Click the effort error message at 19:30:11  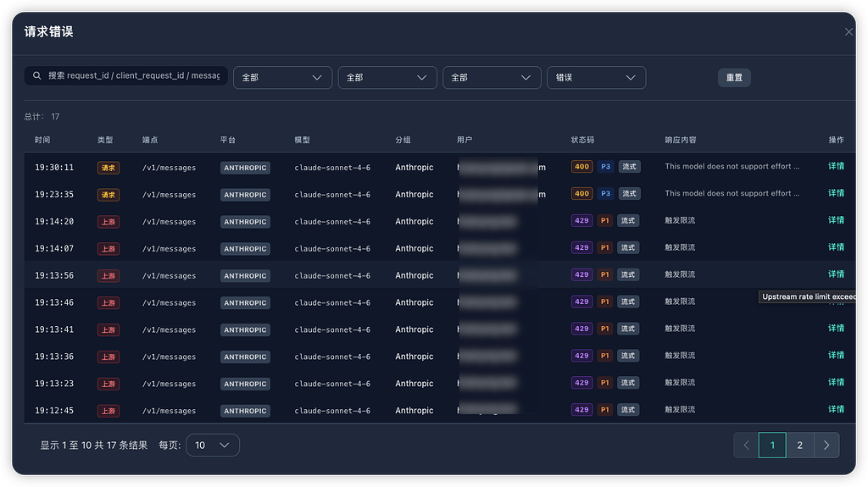tap(732, 167)
